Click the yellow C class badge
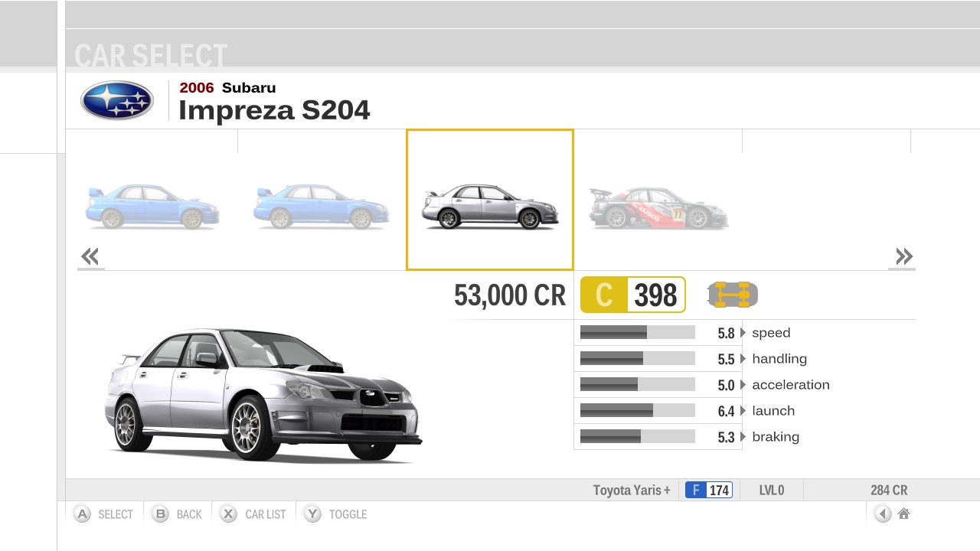Image resolution: width=980 pixels, height=551 pixels. pos(604,295)
